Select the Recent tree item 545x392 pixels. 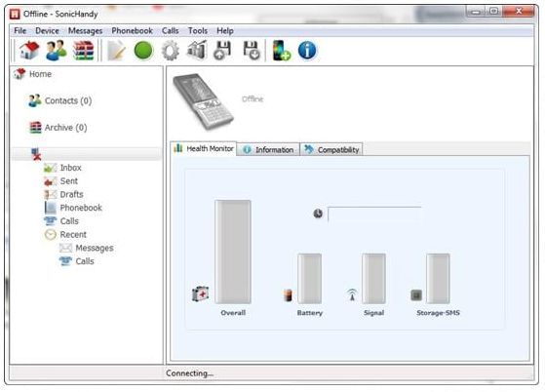[x=73, y=235]
